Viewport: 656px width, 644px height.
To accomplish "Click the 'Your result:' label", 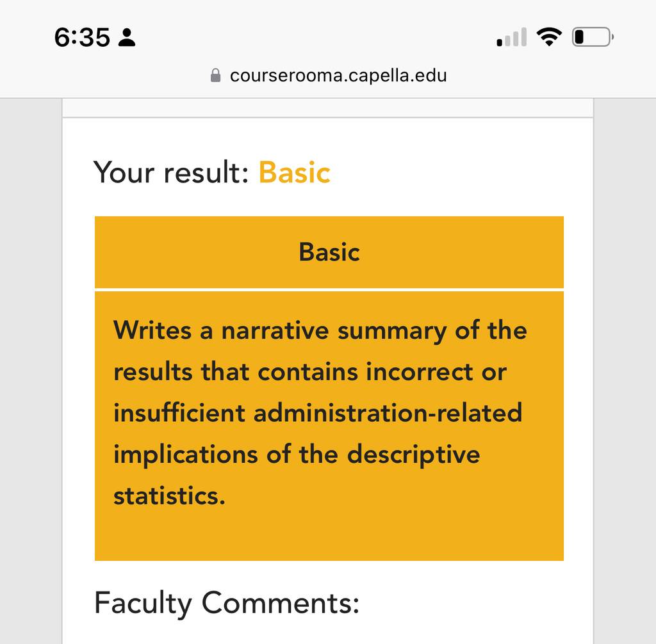I will tap(171, 172).
